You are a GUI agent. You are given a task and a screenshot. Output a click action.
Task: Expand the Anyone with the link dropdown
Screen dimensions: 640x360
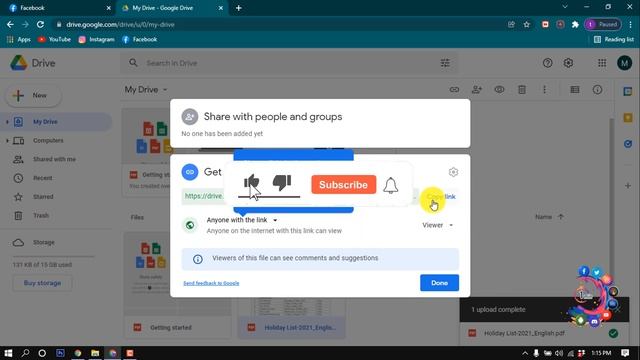[x=242, y=220]
